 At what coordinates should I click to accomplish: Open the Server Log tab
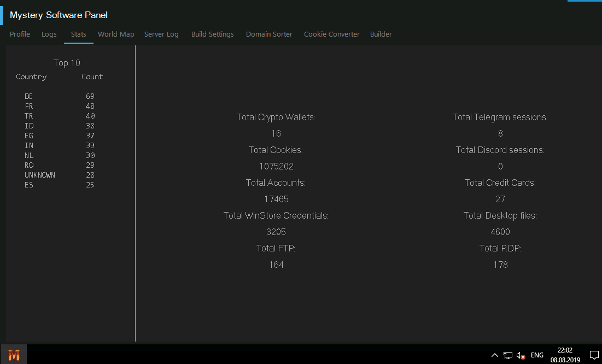tap(161, 34)
